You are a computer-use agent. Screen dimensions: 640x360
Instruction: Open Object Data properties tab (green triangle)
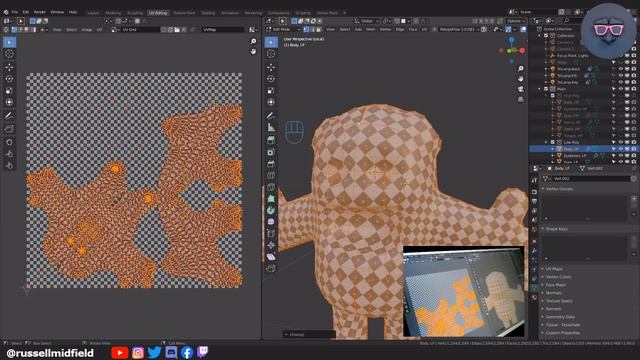pyautogui.click(x=534, y=288)
